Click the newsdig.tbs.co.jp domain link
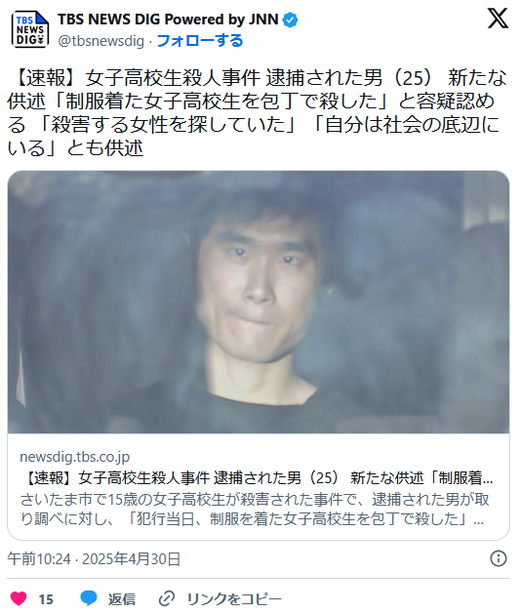This screenshot has height=614, width=520. click(x=75, y=457)
